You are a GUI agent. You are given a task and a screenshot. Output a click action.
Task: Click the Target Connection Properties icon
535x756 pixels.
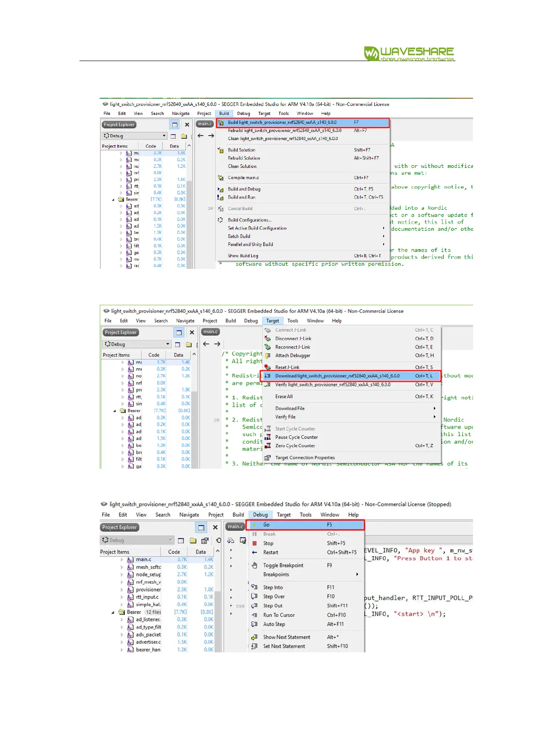point(268,458)
